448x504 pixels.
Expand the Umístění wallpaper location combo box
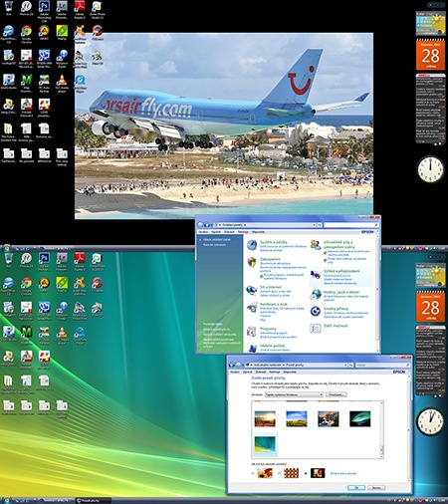(x=294, y=394)
